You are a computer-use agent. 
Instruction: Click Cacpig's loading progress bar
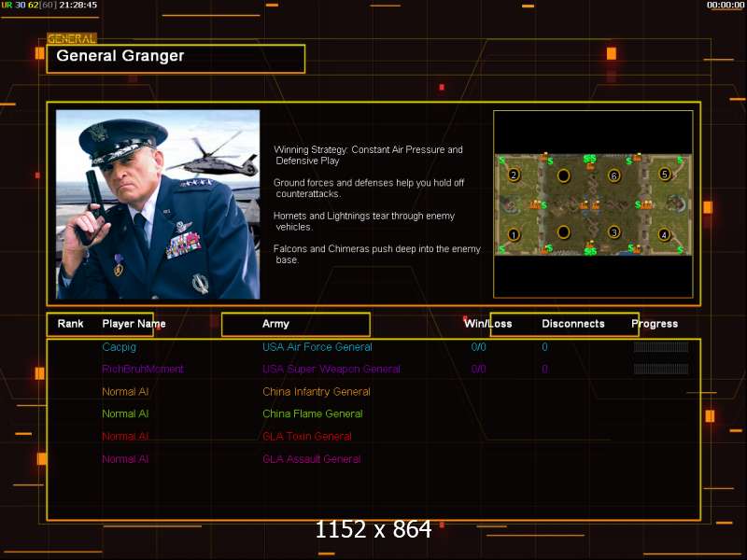pos(660,347)
